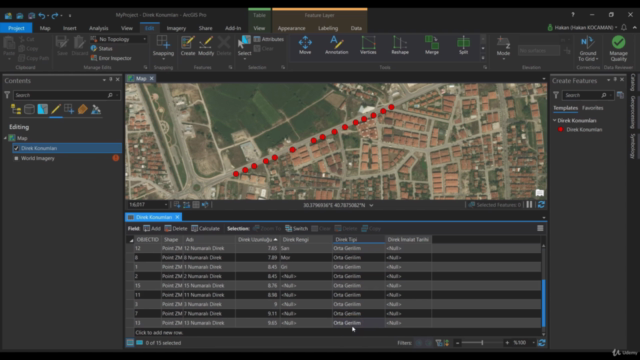
Task: Switch to the Map ribbon tab
Action: point(45,28)
